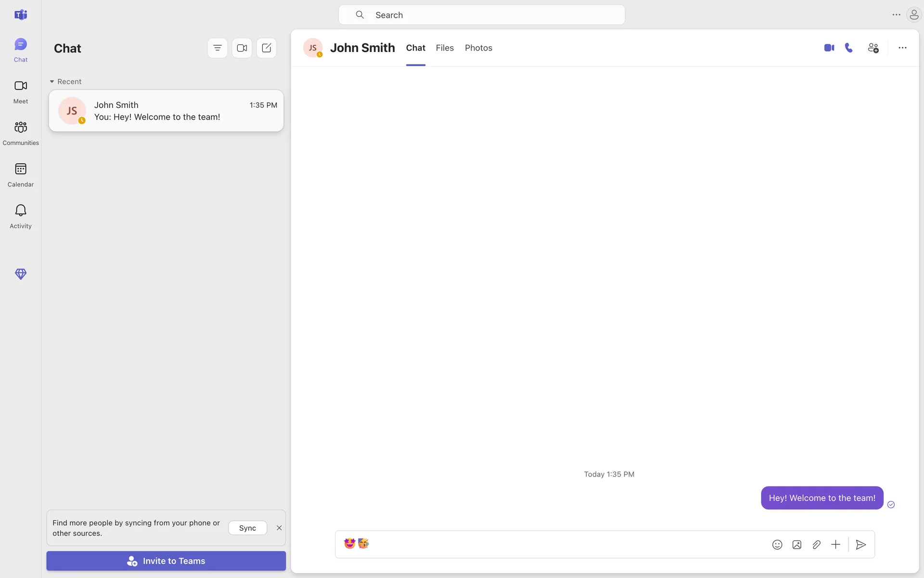The height and width of the screenshot is (578, 924).
Task: Open the plus menu for more apps
Action: pos(835,545)
